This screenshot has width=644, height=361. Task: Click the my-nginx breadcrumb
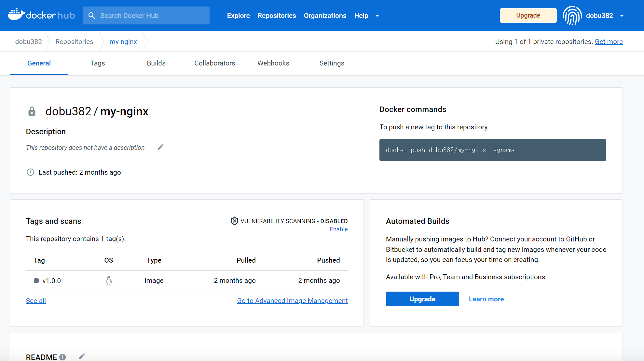[x=123, y=42]
